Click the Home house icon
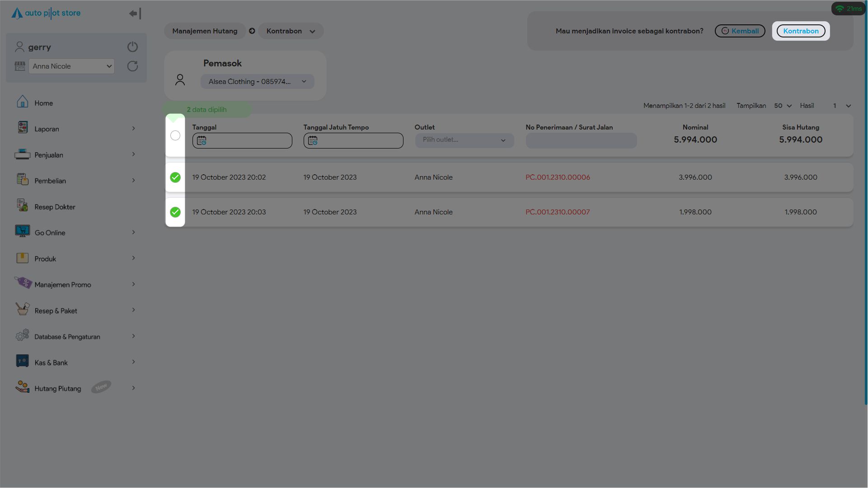The image size is (868, 488). 22,102
